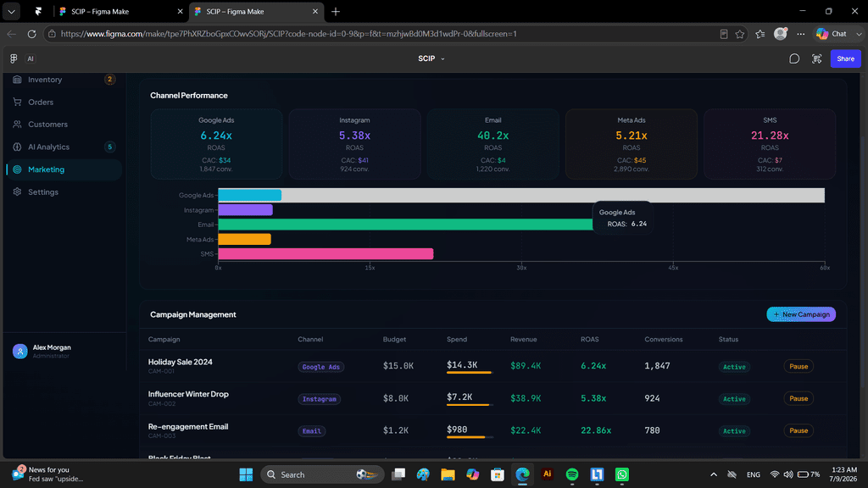Image resolution: width=868 pixels, height=488 pixels.
Task: Pause the Re-engagement Email campaign
Action: point(798,430)
